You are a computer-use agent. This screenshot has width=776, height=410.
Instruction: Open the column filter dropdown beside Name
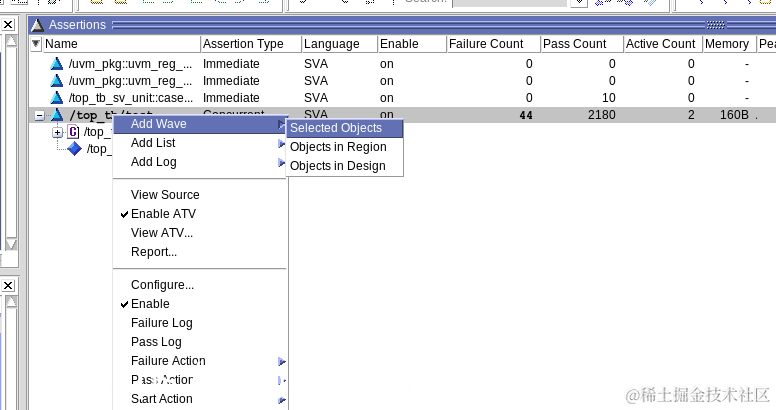(36, 44)
